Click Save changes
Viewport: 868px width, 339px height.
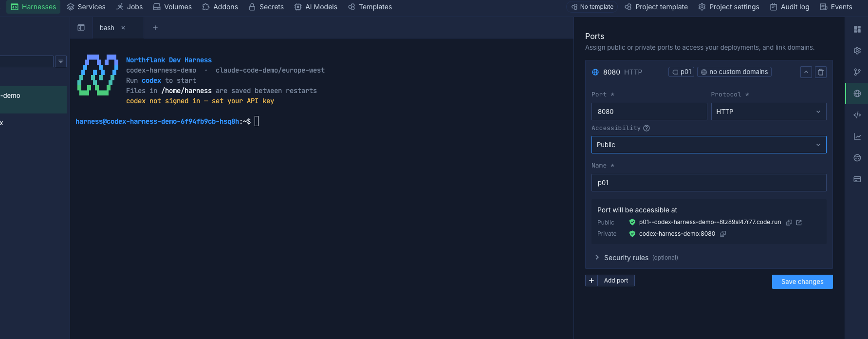(x=802, y=282)
